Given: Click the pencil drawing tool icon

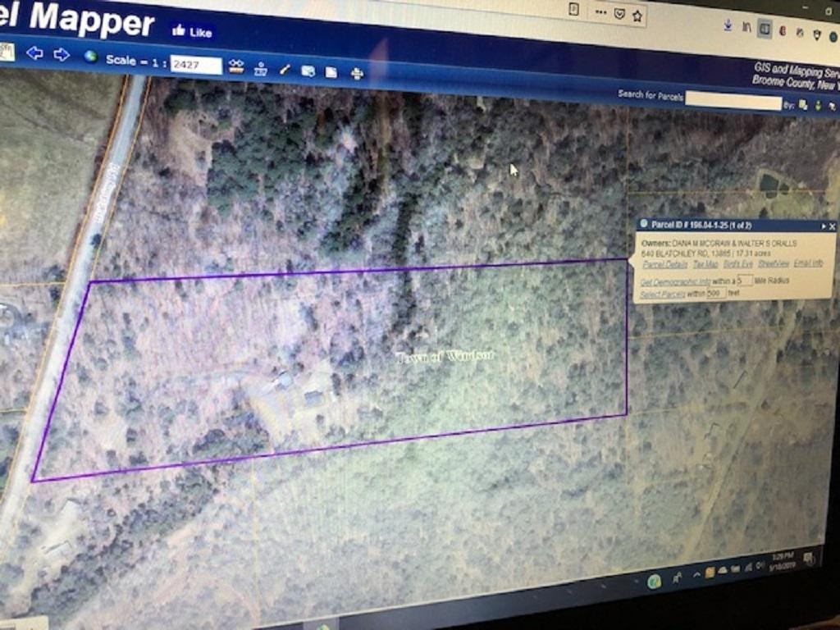Looking at the screenshot, I should pyautogui.click(x=285, y=70).
